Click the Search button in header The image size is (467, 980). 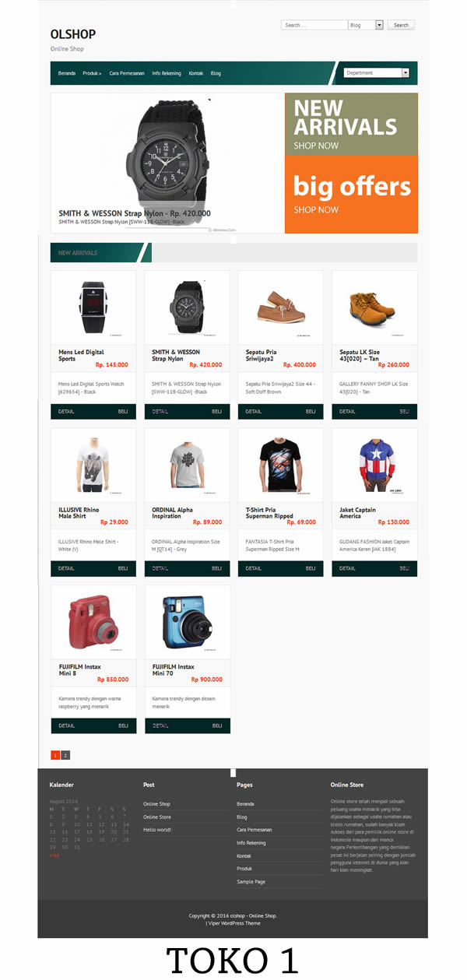[401, 25]
